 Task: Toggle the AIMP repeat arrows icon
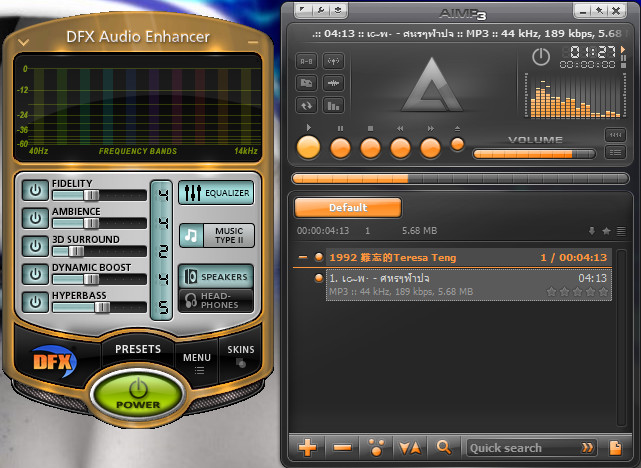click(x=307, y=106)
